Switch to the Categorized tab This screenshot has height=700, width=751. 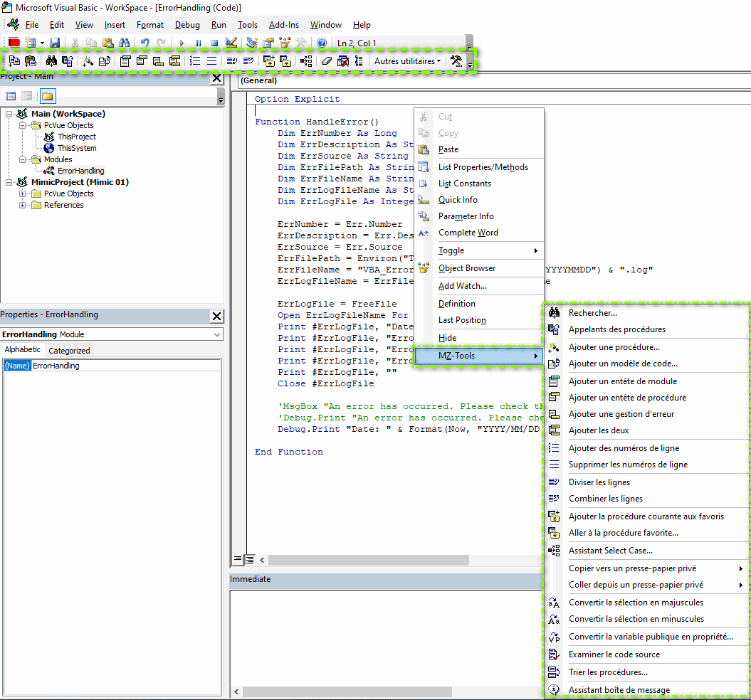click(x=68, y=350)
